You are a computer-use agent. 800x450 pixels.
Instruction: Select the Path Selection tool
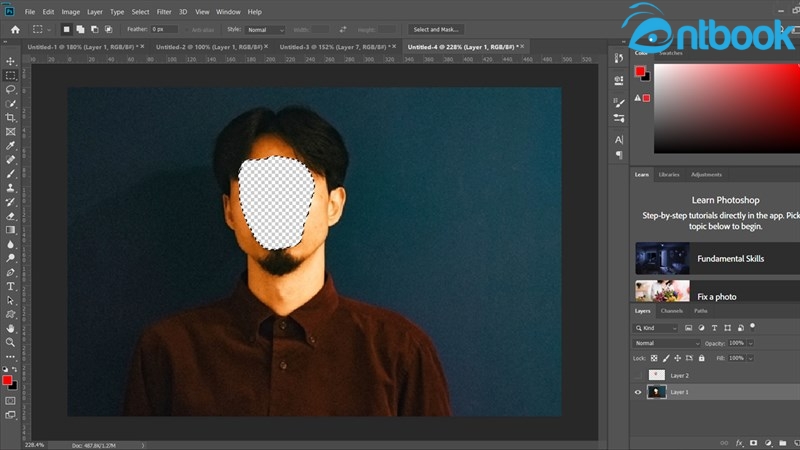tap(10, 301)
